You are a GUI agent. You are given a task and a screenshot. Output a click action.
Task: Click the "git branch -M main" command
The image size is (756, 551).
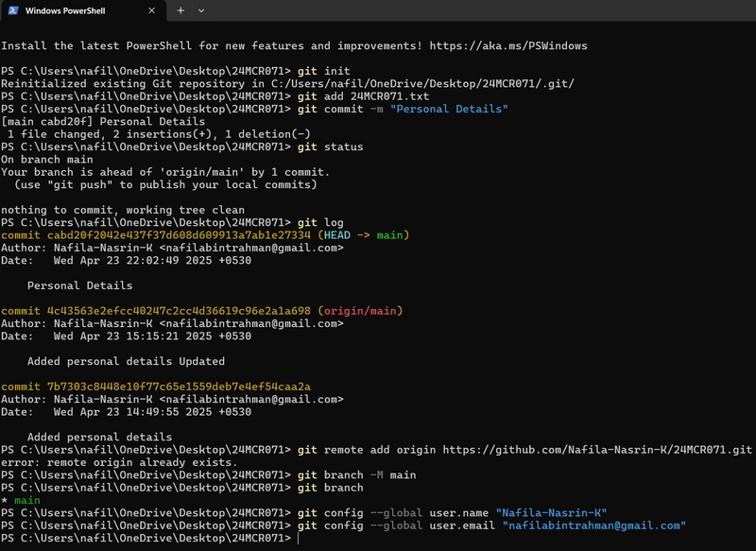357,474
